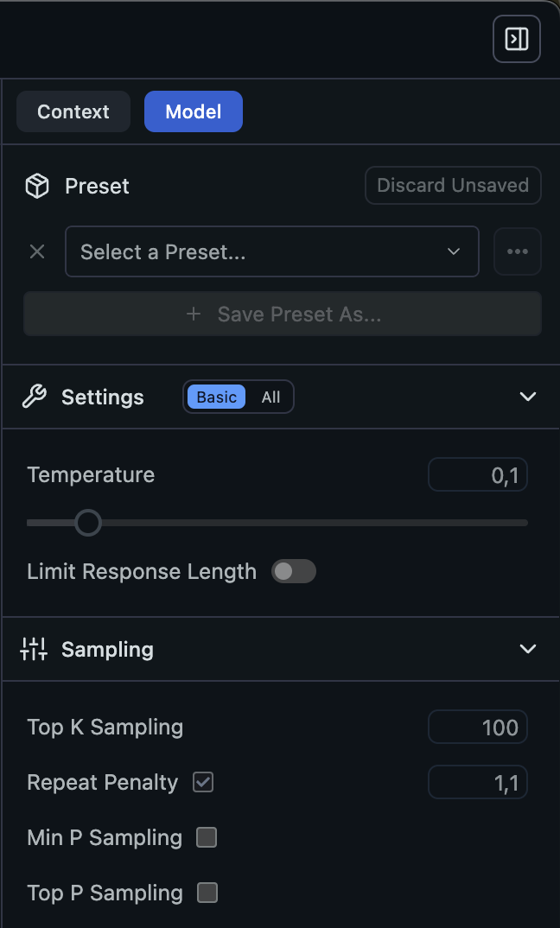Click the Sampling sliders icon
560x928 pixels.
[x=34, y=649]
